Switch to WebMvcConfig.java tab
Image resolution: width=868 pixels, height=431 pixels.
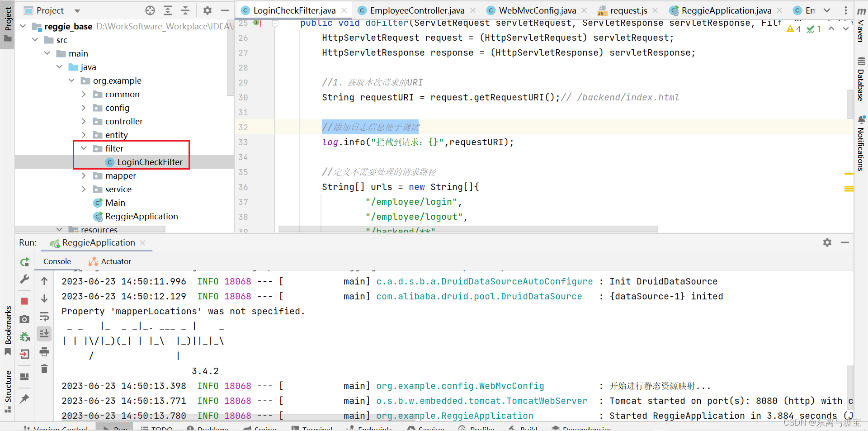(538, 10)
